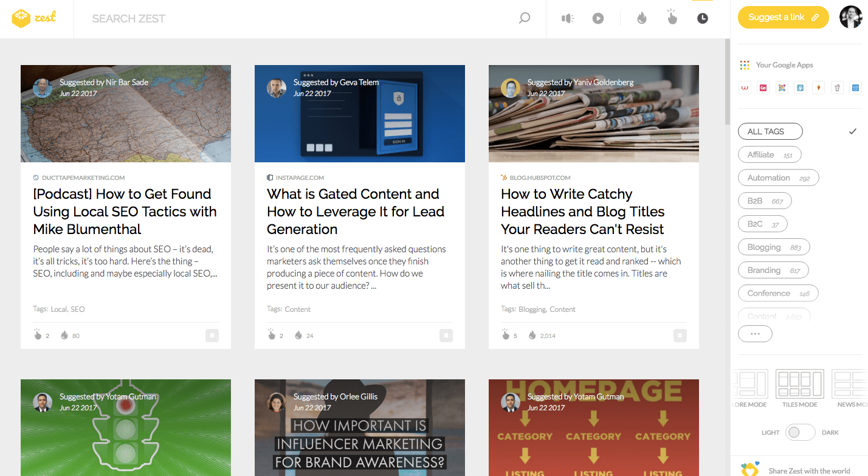Viewport: 868px width, 476px height.
Task: Click the Zest logo in the header
Action: point(34,18)
